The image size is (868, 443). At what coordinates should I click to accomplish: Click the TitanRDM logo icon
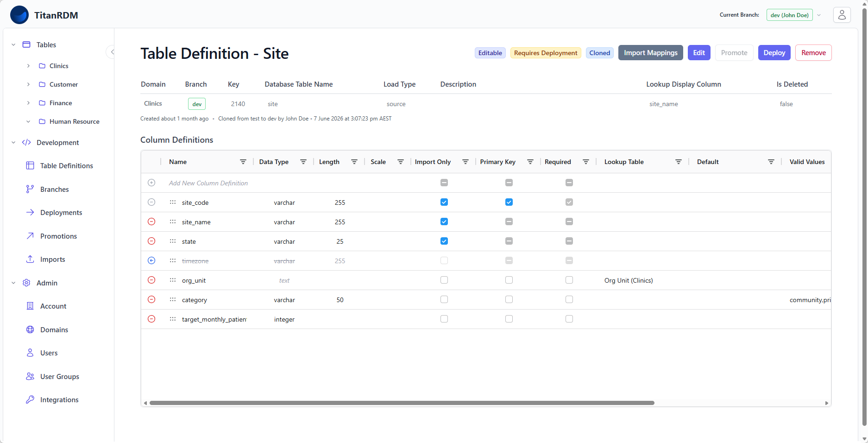coord(19,15)
